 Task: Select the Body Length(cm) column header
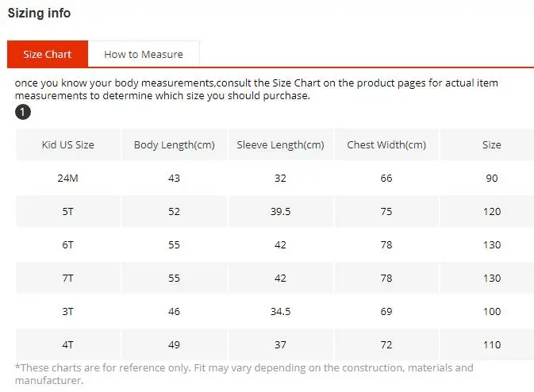pos(175,144)
